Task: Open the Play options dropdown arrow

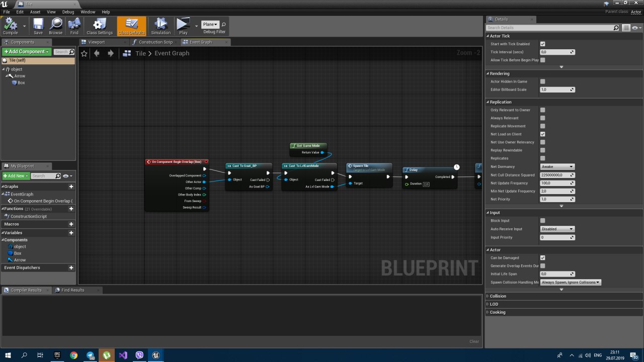Action: (196, 26)
